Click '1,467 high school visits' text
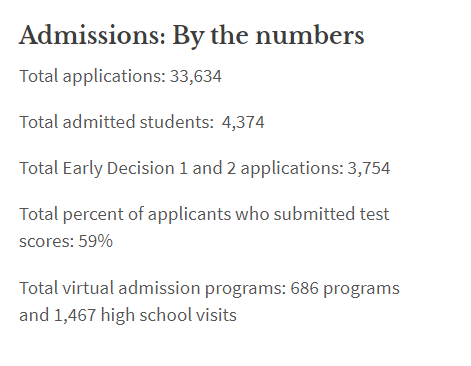Image resolution: width=471 pixels, height=366 pixels. [x=145, y=315]
